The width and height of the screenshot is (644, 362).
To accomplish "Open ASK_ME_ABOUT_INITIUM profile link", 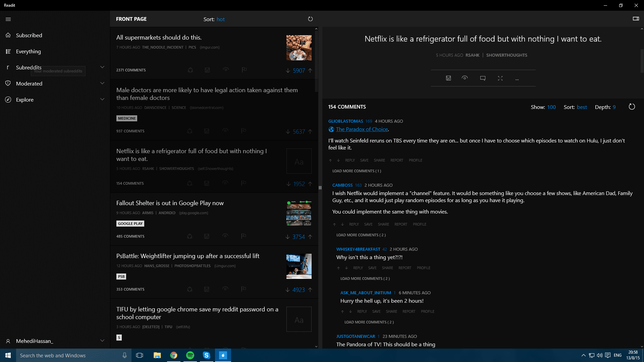I will pyautogui.click(x=428, y=311).
